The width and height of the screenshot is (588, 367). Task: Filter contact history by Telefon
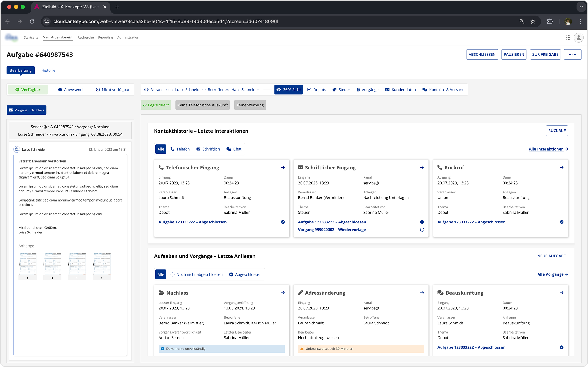[180, 149]
